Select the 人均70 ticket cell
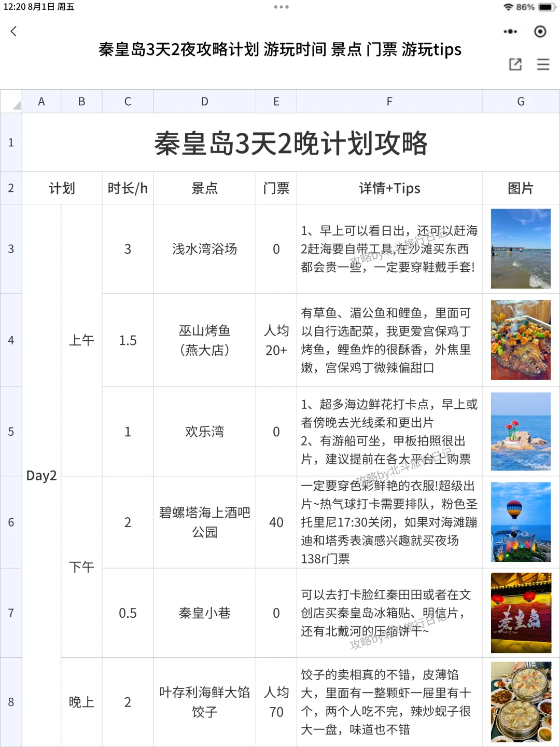 tap(276, 702)
